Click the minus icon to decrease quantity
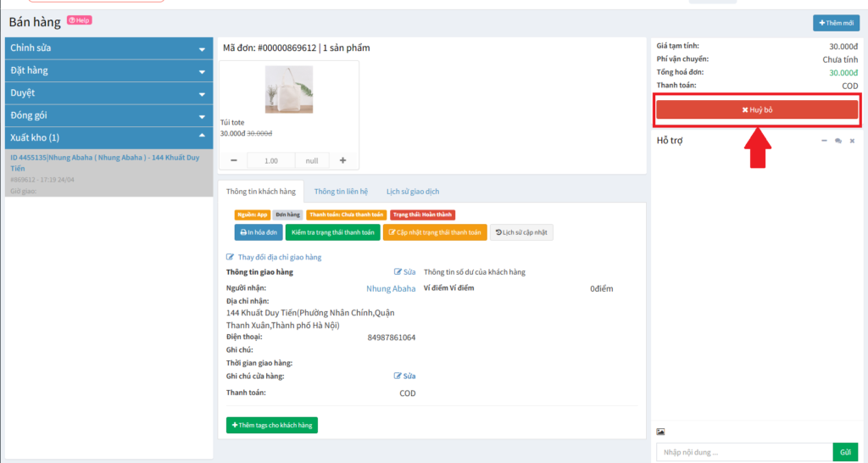Screen dimensions: 868x463 pos(233,160)
